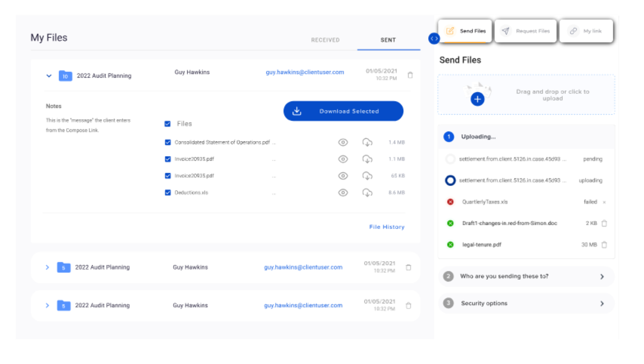Click the pending settlement.from.client file name
Viewport: 644px width, 364px height.
513,159
